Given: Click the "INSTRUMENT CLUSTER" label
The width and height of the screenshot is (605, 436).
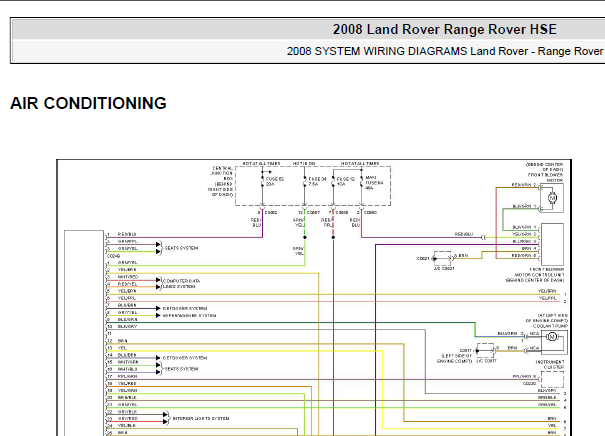Looking at the screenshot, I should [549, 365].
